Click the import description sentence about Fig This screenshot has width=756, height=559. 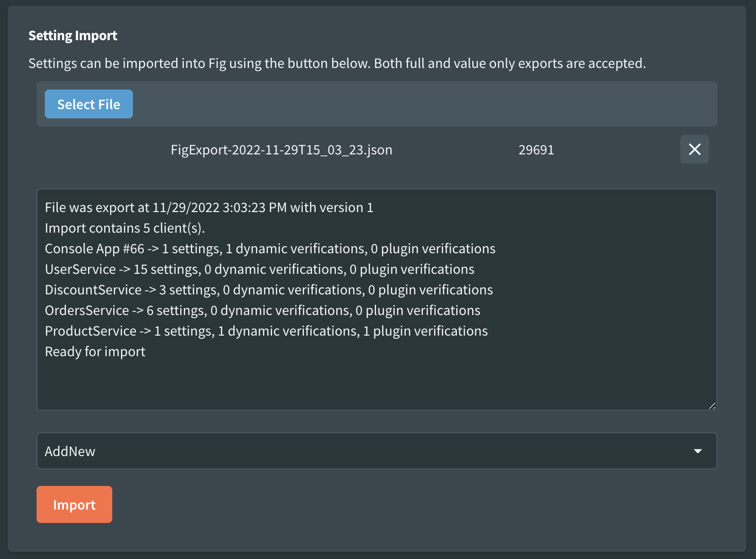[x=337, y=63]
